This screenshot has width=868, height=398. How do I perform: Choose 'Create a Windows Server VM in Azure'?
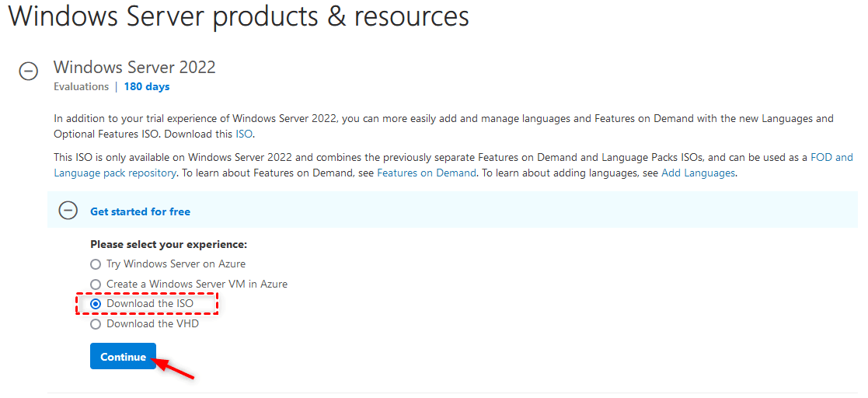96,285
